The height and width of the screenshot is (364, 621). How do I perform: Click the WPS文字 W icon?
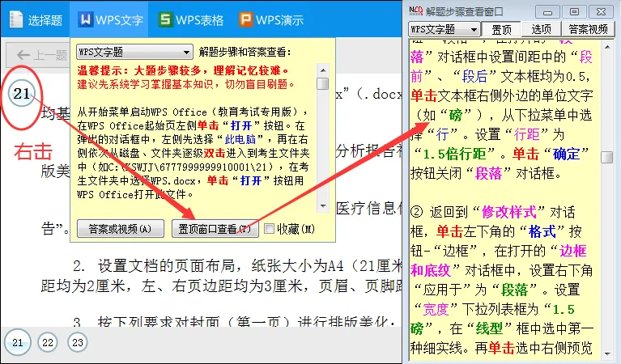click(x=85, y=19)
